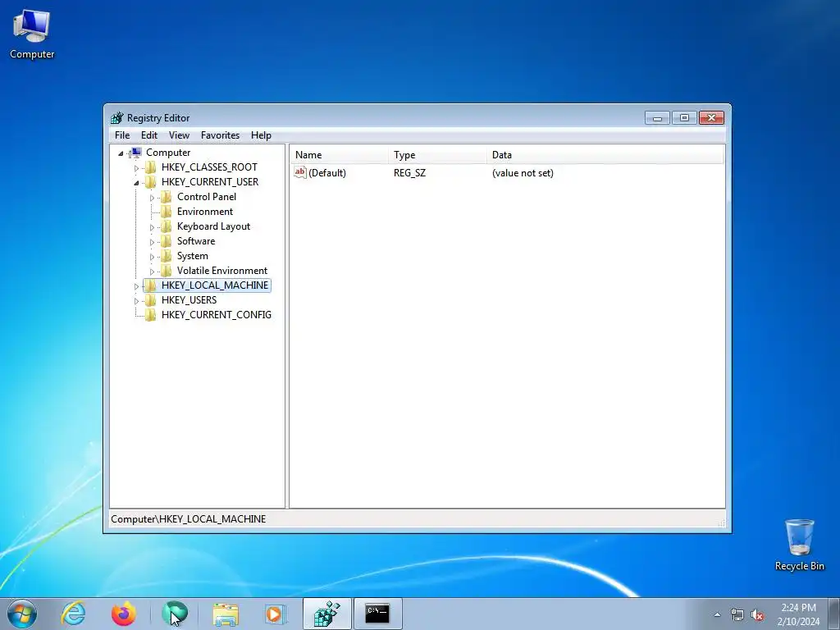Select the Volatile Environment key label
This screenshot has height=630, width=840.
pos(222,271)
